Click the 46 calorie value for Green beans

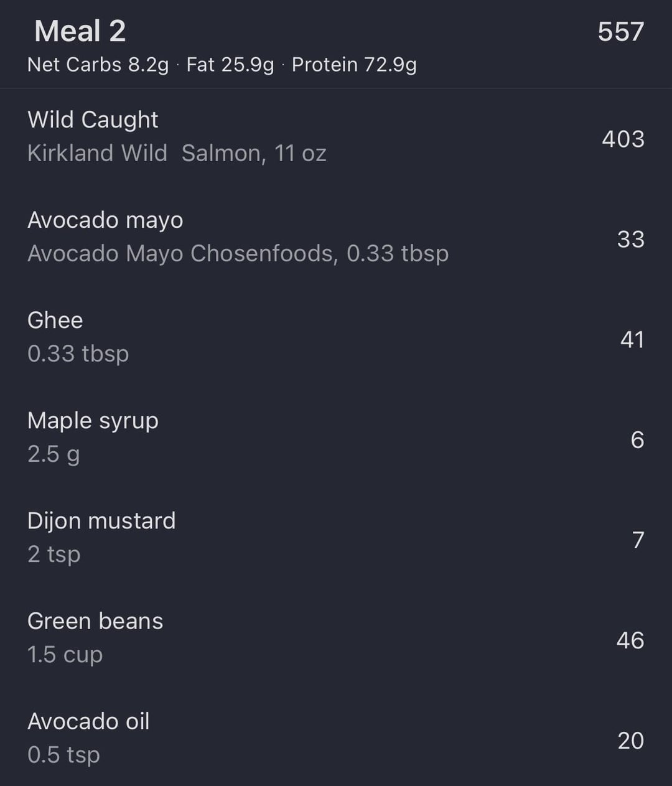630,640
